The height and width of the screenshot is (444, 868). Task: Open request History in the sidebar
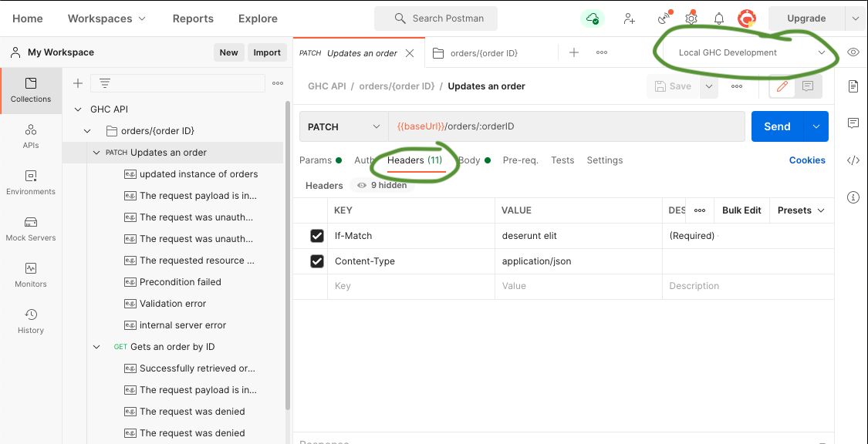click(x=31, y=322)
